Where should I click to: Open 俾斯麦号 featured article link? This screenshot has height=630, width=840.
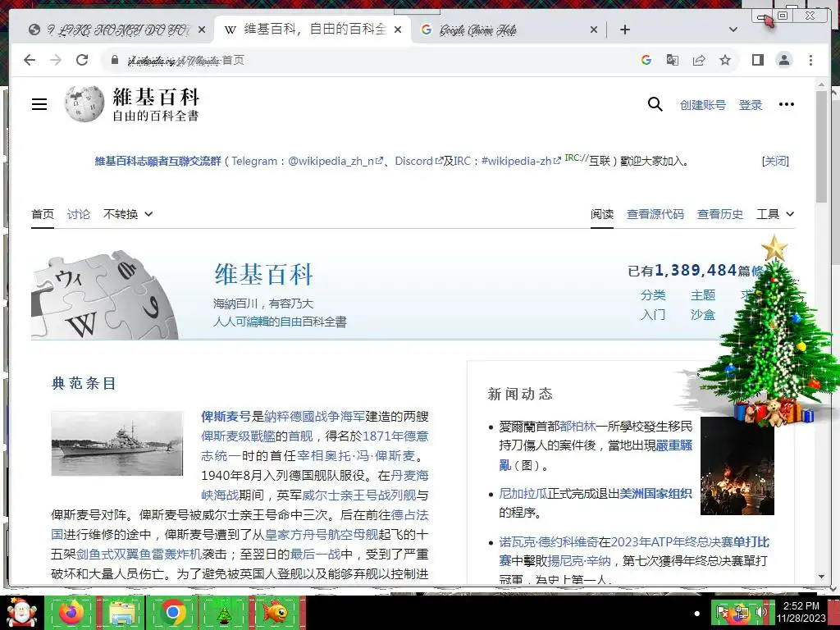click(x=226, y=416)
